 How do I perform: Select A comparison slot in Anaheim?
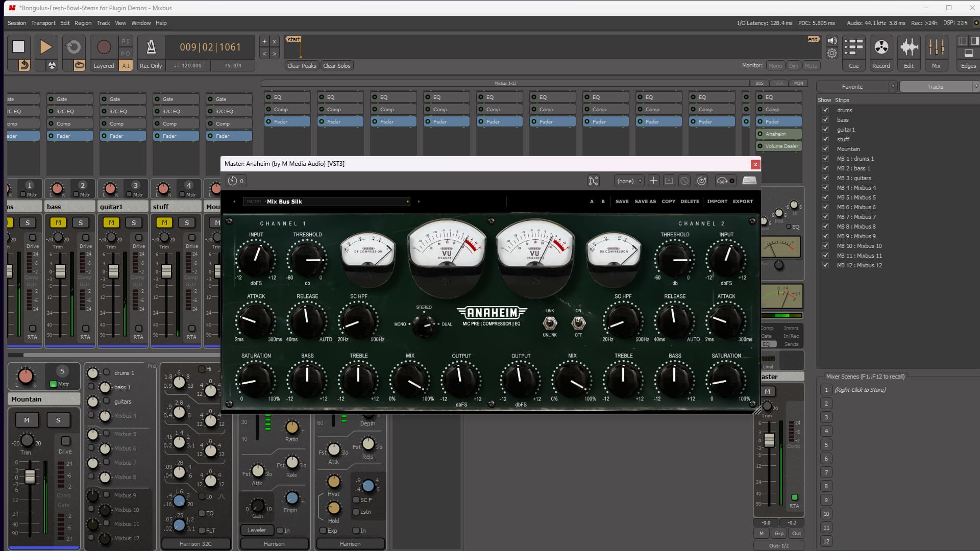[x=592, y=202]
